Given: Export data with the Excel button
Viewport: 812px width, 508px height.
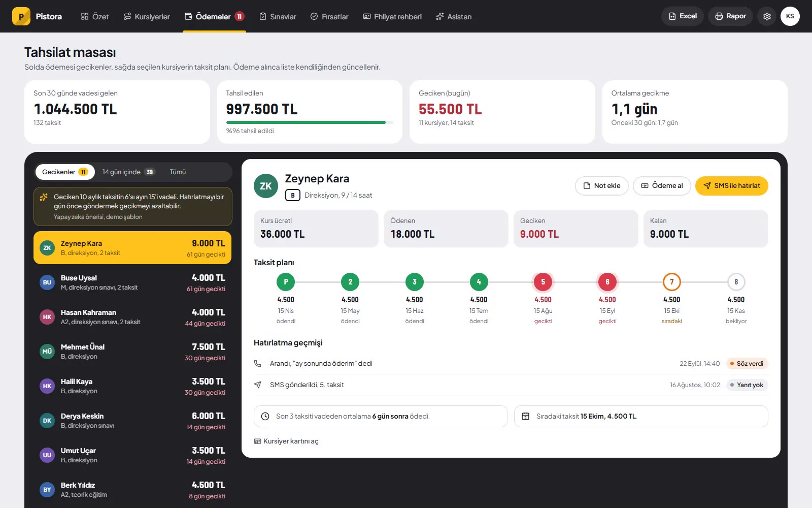Looking at the screenshot, I should pyautogui.click(x=683, y=16).
